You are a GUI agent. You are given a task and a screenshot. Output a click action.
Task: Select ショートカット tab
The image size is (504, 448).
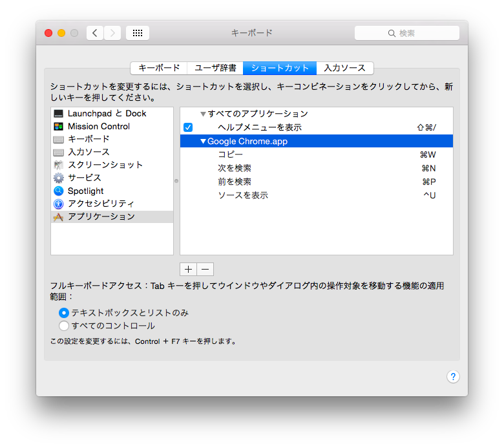[x=280, y=68]
